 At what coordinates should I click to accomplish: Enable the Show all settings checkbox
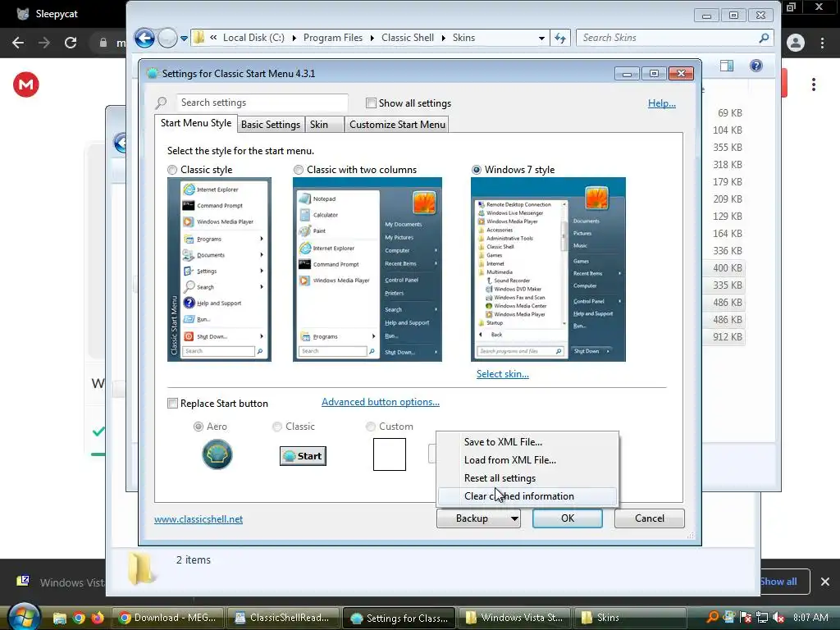pos(371,103)
